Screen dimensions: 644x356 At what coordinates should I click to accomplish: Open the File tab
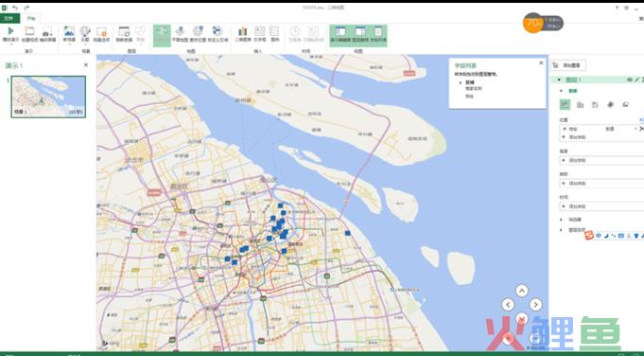click(9, 18)
